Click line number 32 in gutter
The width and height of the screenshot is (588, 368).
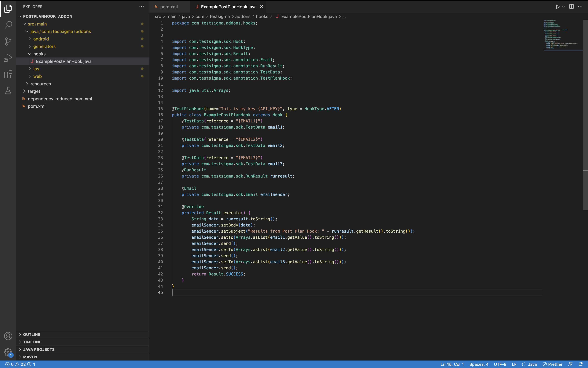[160, 213]
